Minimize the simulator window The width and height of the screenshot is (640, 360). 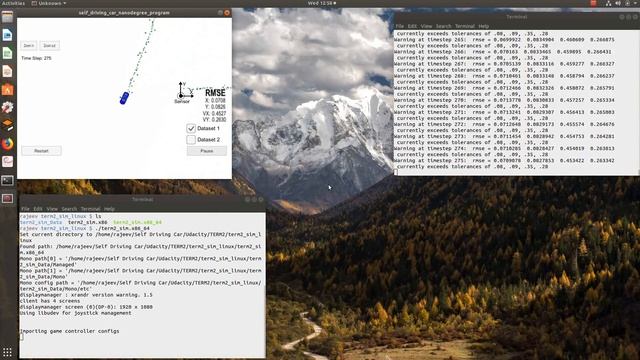pos(220,13)
